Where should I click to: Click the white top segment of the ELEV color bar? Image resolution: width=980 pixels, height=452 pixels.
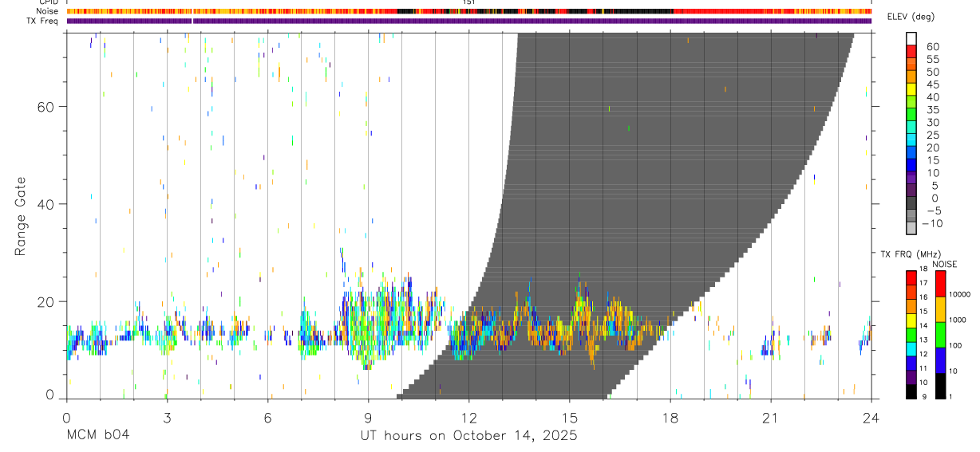coord(911,39)
